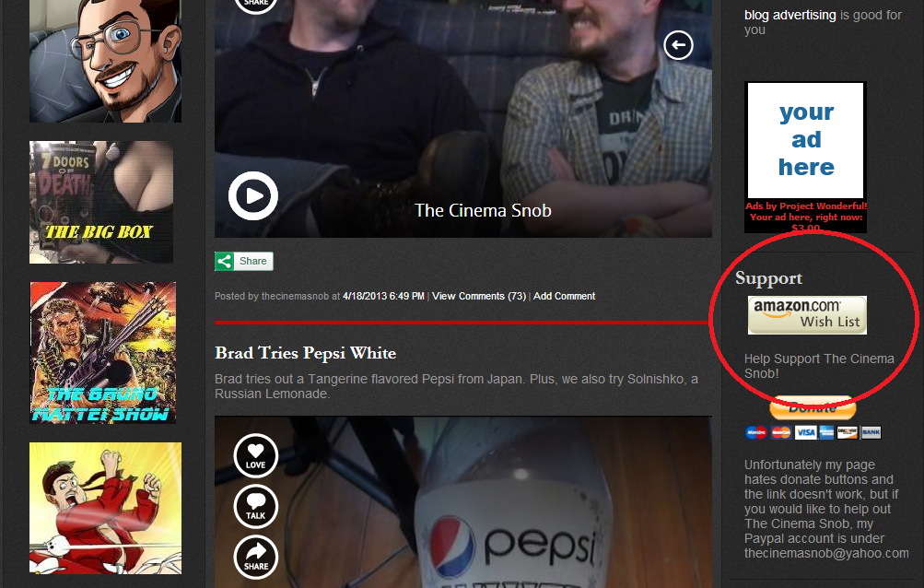Open the red-suited cartoon fighter thumbnail

pos(106,509)
